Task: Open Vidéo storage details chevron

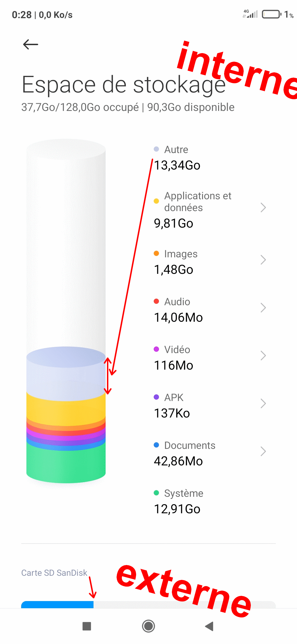Action: 263,356
